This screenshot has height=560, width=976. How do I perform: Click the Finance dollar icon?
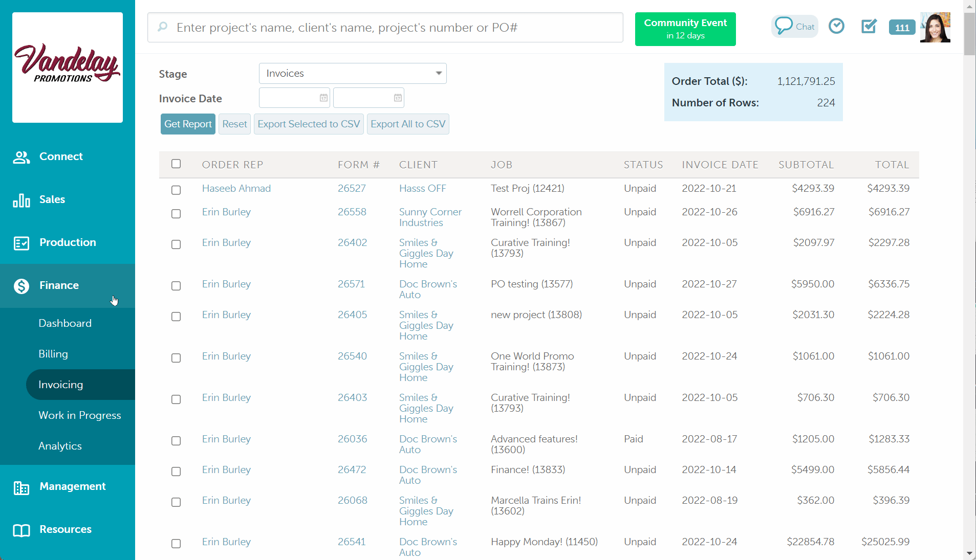tap(21, 286)
